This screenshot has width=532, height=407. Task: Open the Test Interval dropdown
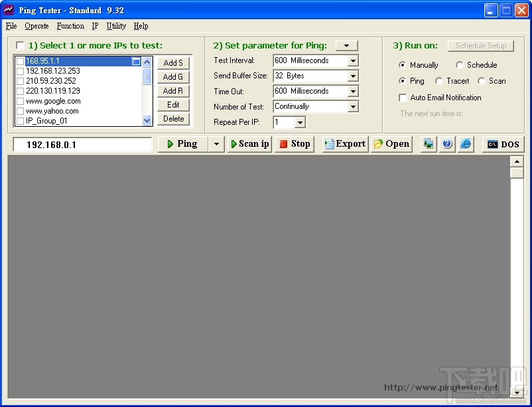pyautogui.click(x=353, y=61)
